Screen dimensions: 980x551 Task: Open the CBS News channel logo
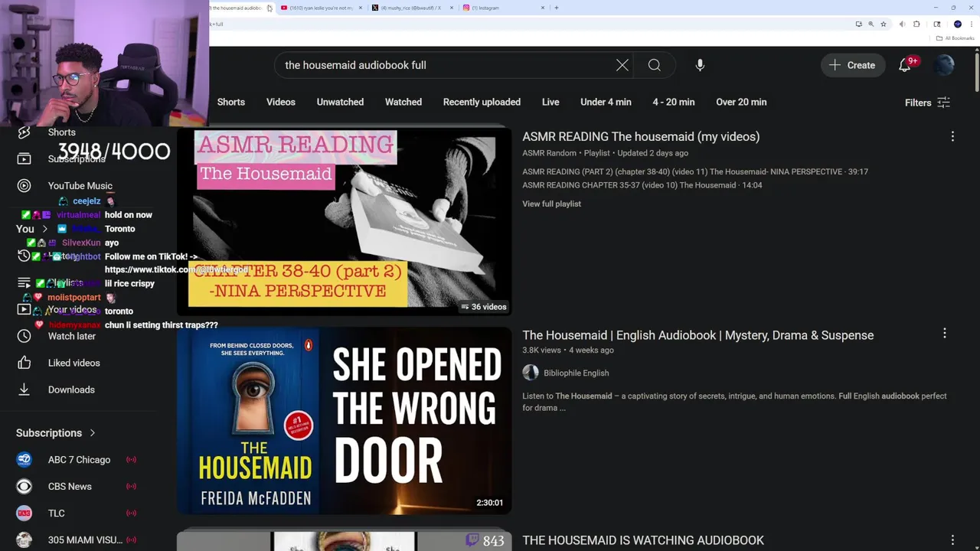pyautogui.click(x=24, y=487)
